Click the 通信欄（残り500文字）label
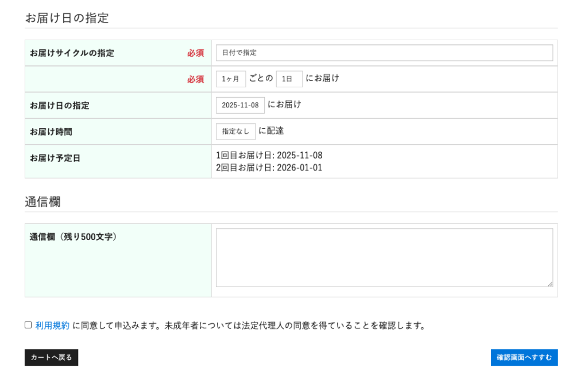Screen dimensions: 588x391 click(73, 237)
